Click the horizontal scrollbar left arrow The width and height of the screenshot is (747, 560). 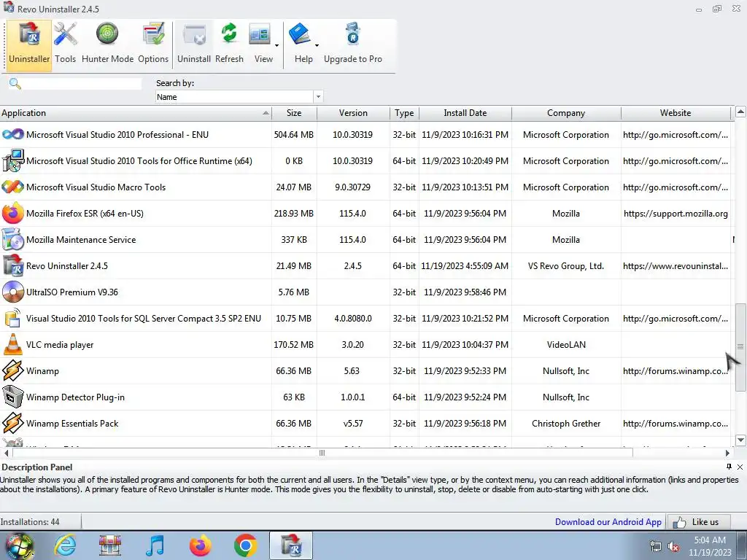6,453
